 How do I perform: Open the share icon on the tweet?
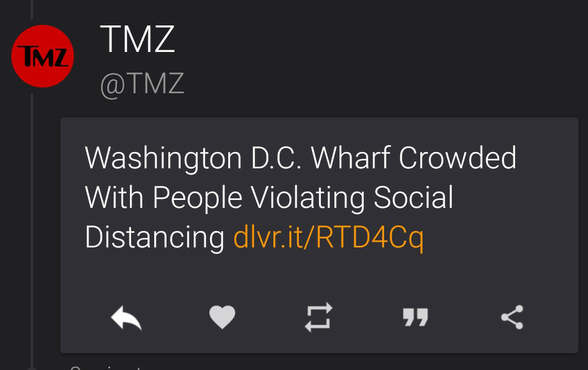[x=512, y=317]
